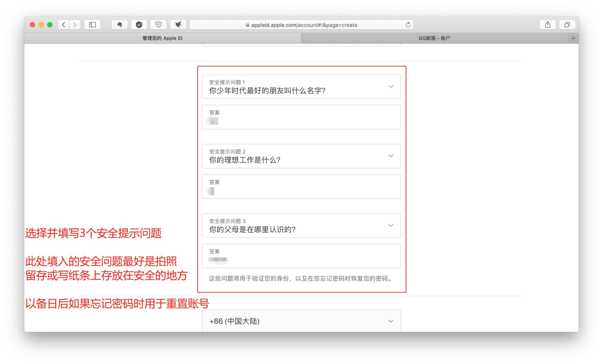Expand chevron beside 你的父母是在哪里认识的?
Viewport: 603px width, 364px height.
coord(391,225)
